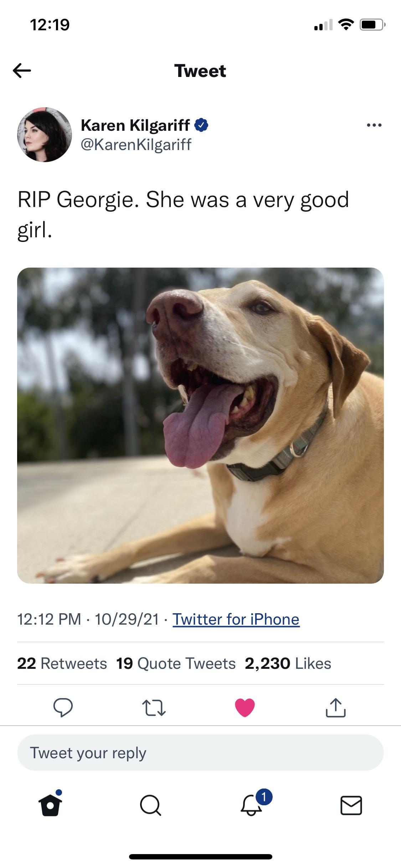
Task: Open the three-dot tweet options menu
Action: coord(374,125)
